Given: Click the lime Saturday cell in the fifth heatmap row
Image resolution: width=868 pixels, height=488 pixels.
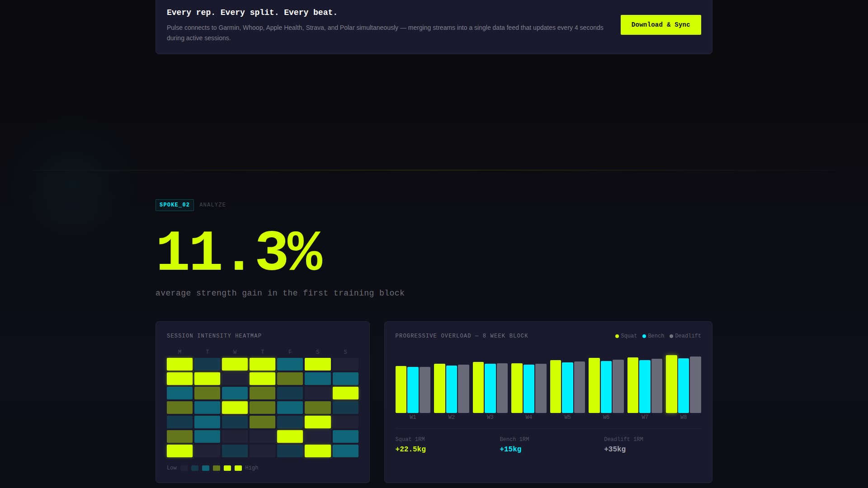Looking at the screenshot, I should point(318,422).
